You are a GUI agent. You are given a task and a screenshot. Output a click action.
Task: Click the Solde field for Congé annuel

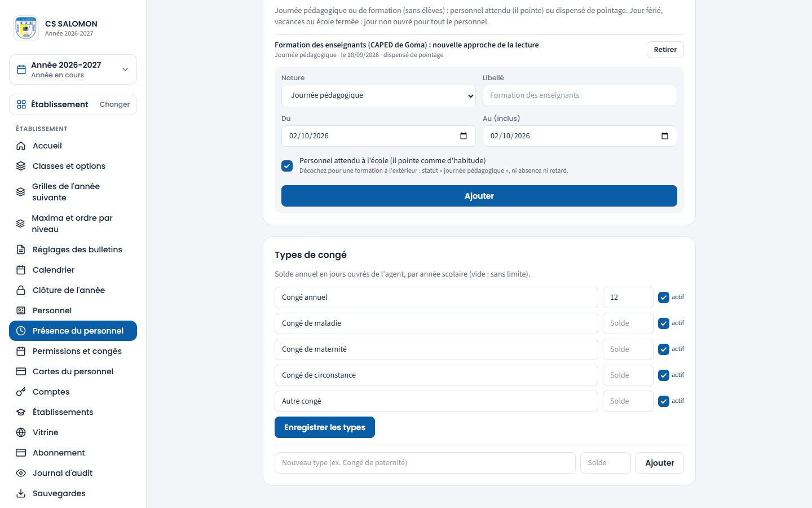[x=628, y=297]
